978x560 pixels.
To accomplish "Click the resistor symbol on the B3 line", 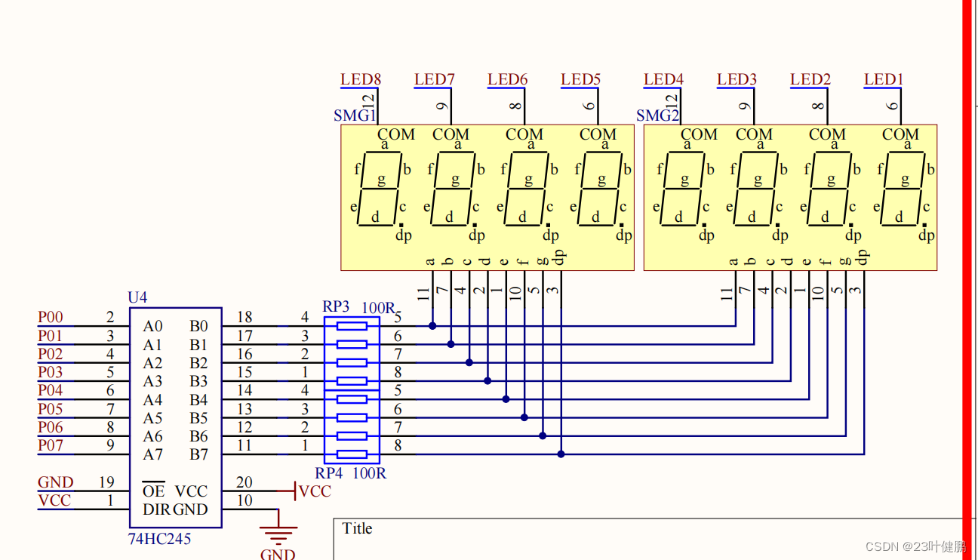I will pos(352,381).
